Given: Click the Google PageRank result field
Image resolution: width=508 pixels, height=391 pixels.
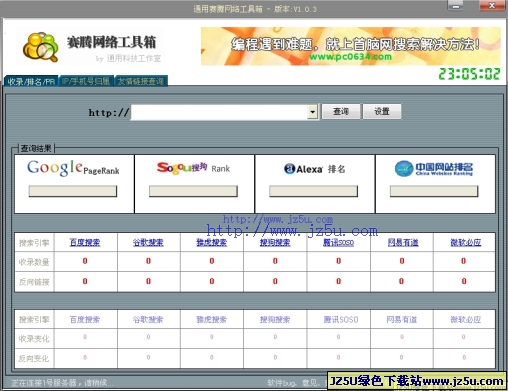Looking at the screenshot, I should [x=73, y=191].
